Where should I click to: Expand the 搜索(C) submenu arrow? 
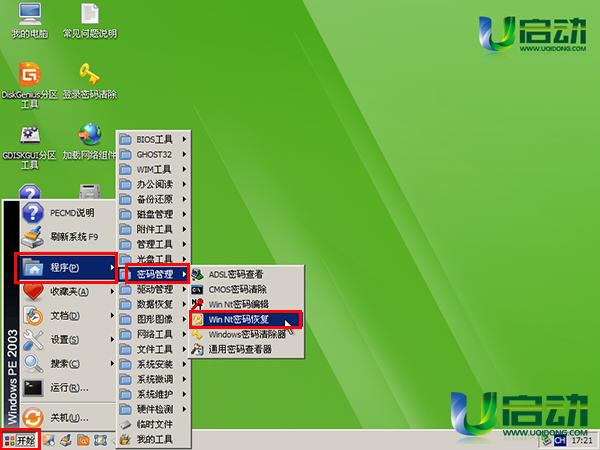click(x=112, y=364)
